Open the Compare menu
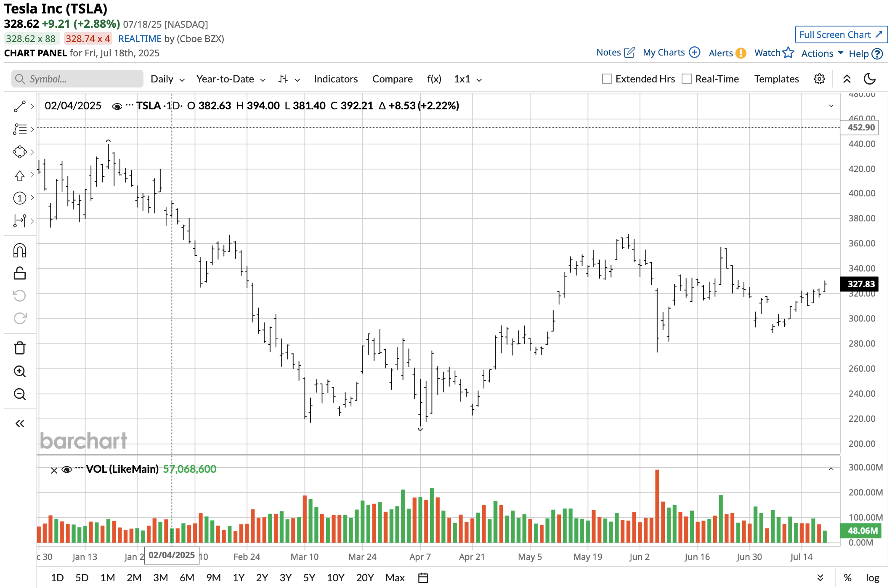892x588 pixels. [x=392, y=79]
